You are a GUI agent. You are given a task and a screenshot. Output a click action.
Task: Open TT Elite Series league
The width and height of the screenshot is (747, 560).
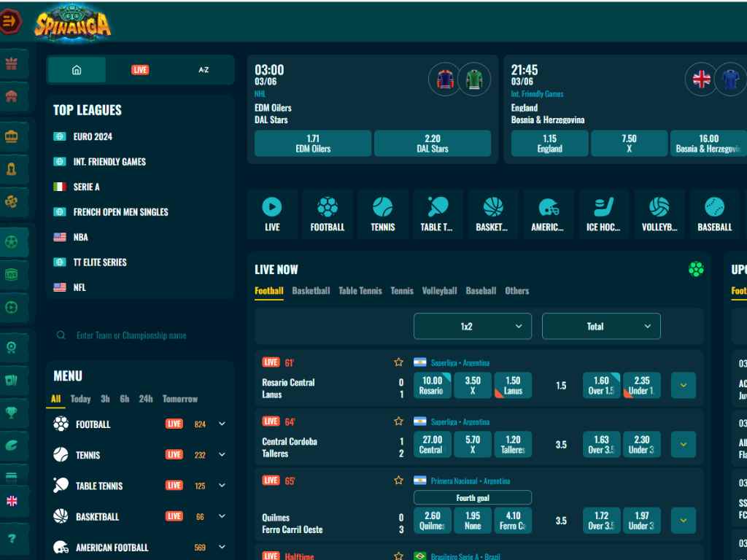pos(100,262)
